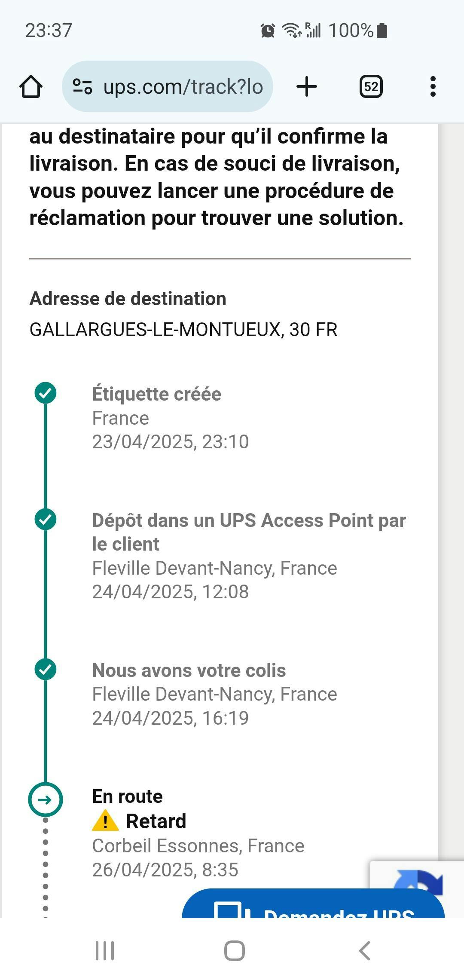Open the browser three-dot menu
The width and height of the screenshot is (464, 980).
433,87
